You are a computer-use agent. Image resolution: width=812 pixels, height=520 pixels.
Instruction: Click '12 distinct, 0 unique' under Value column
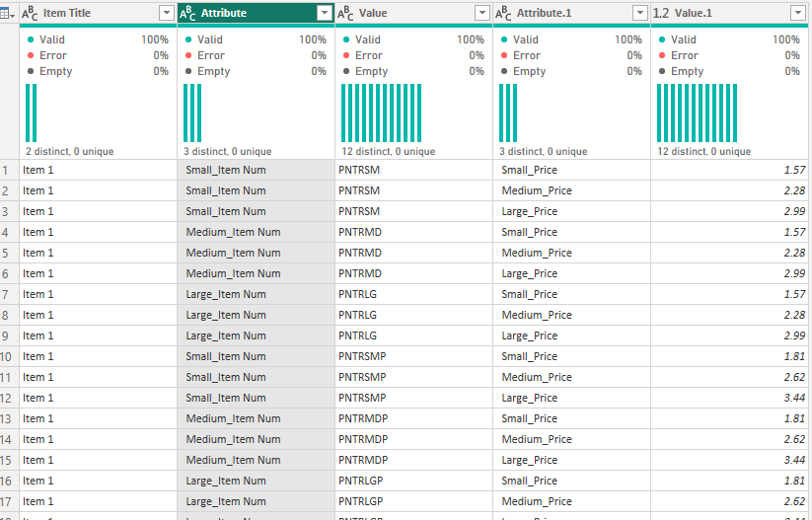tap(389, 151)
